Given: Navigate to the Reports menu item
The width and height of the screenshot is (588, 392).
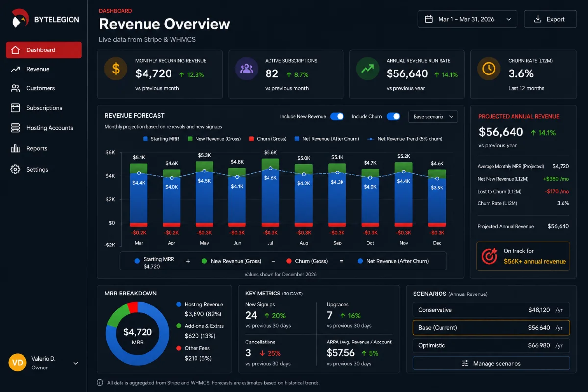Looking at the screenshot, I should click(x=44, y=148).
